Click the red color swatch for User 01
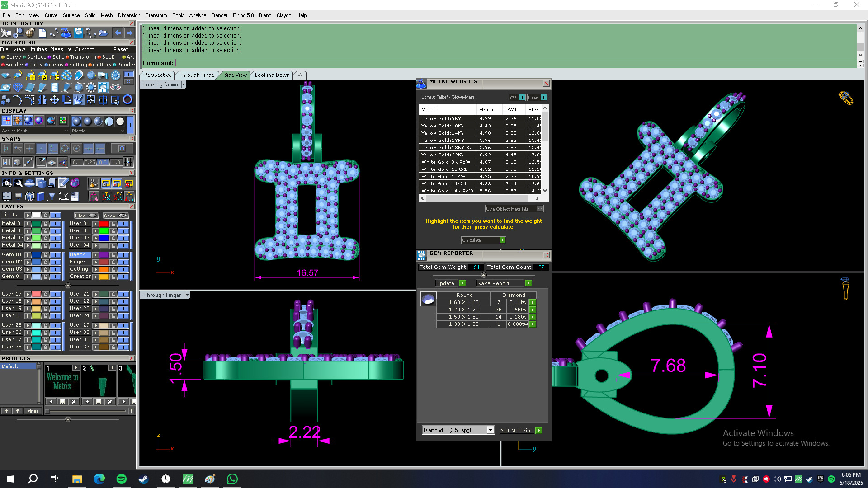This screenshot has height=488, width=868. [x=104, y=224]
